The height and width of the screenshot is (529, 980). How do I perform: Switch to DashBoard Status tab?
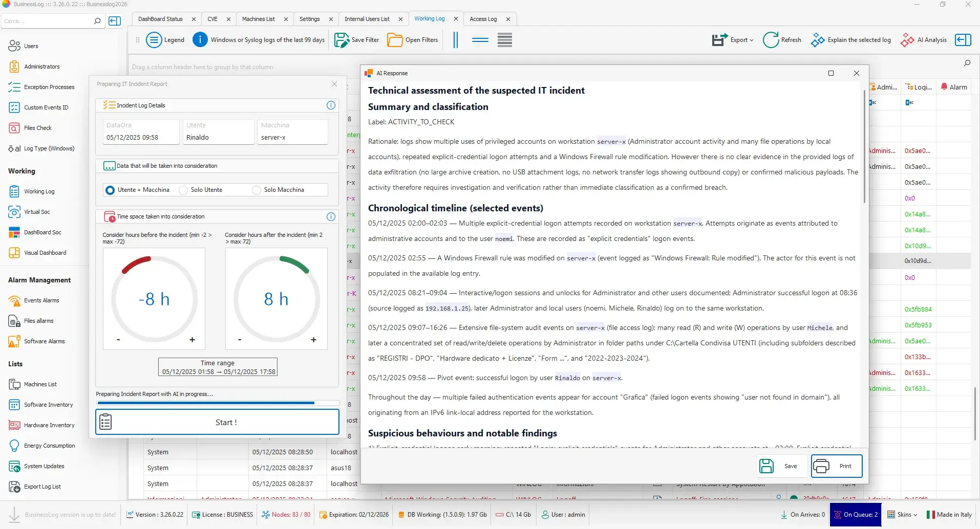click(x=160, y=19)
